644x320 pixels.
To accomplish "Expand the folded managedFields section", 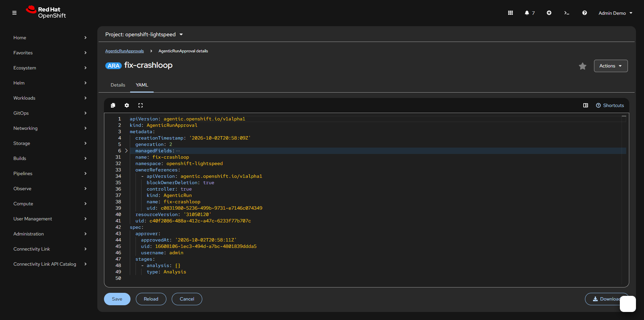I will click(x=126, y=151).
